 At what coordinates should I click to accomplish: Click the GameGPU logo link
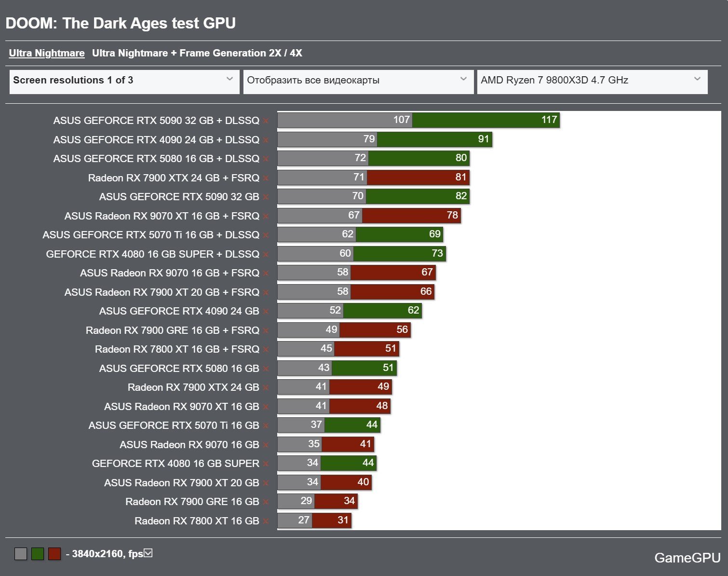pos(687,558)
